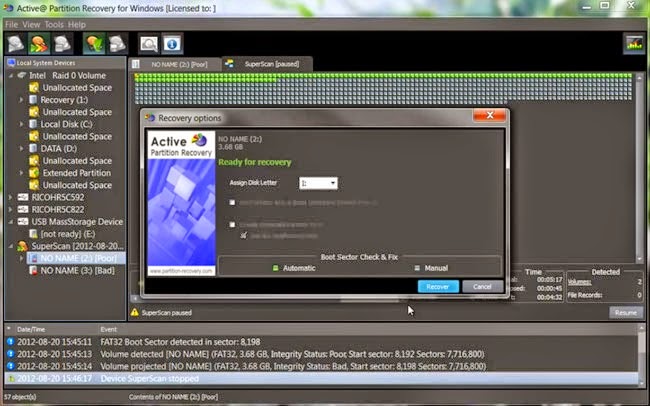Click the Recovery options dialog title icon

coord(150,118)
